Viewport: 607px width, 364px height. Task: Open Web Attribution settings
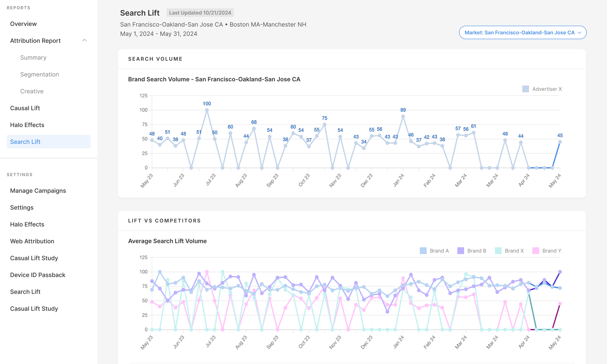(x=32, y=241)
